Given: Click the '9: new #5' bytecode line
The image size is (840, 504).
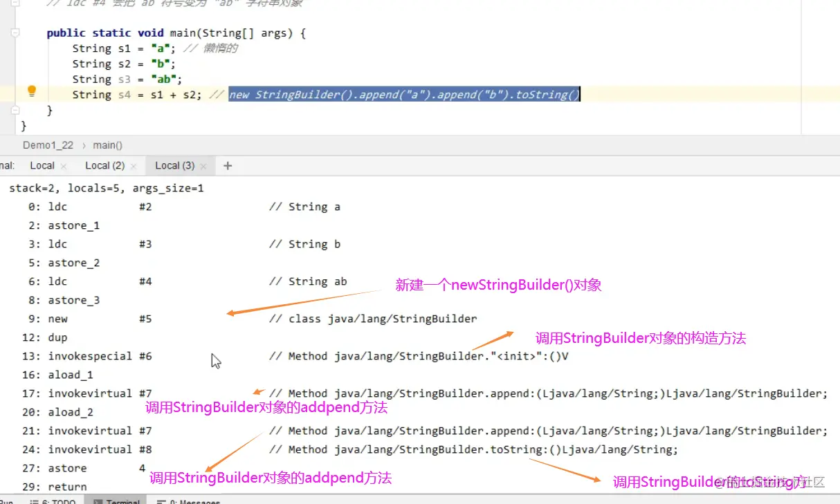Looking at the screenshot, I should coord(253,319).
